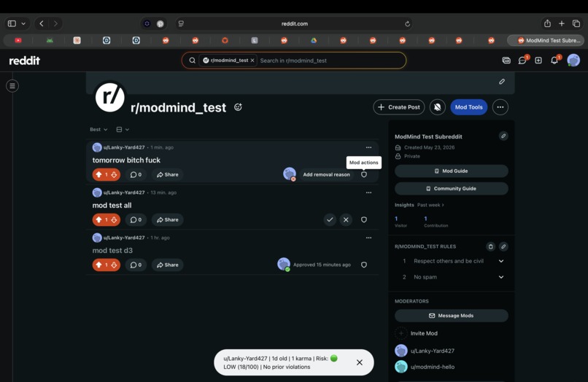Open comments on the 'mod test all' post

tap(136, 219)
